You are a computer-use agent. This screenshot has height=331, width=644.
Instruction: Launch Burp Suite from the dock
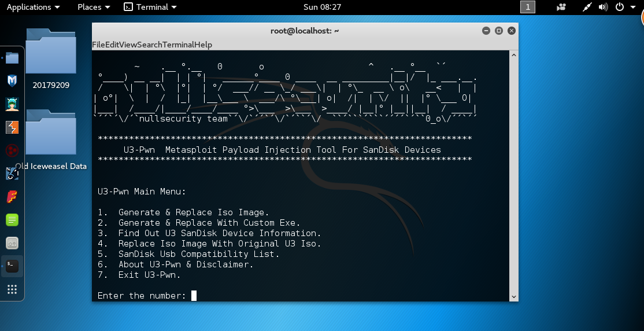pyautogui.click(x=12, y=127)
